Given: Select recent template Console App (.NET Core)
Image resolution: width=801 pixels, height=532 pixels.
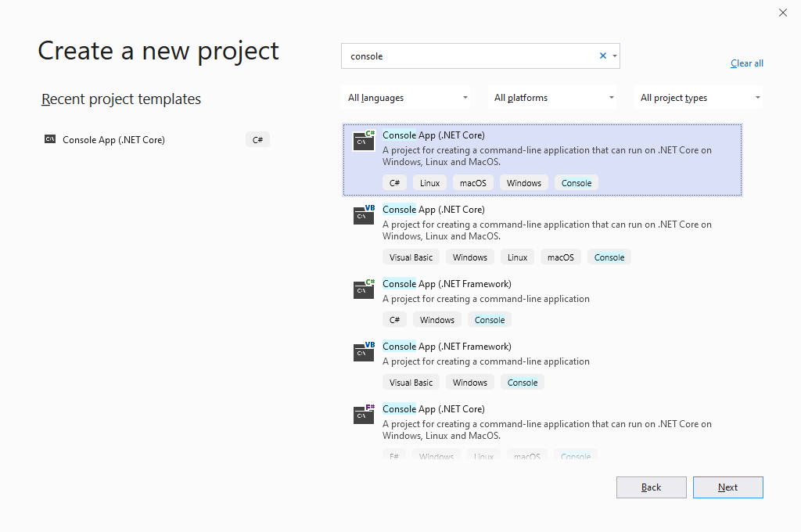Looking at the screenshot, I should pyautogui.click(x=113, y=139).
